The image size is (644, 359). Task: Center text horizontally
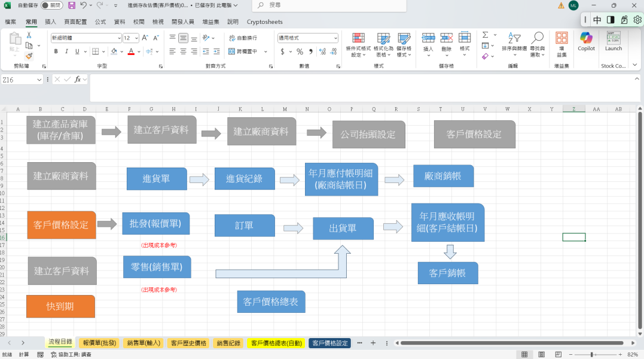coord(183,51)
